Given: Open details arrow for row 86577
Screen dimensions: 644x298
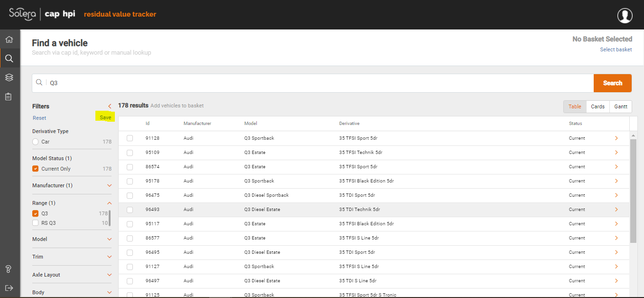Looking at the screenshot, I should [x=616, y=238].
